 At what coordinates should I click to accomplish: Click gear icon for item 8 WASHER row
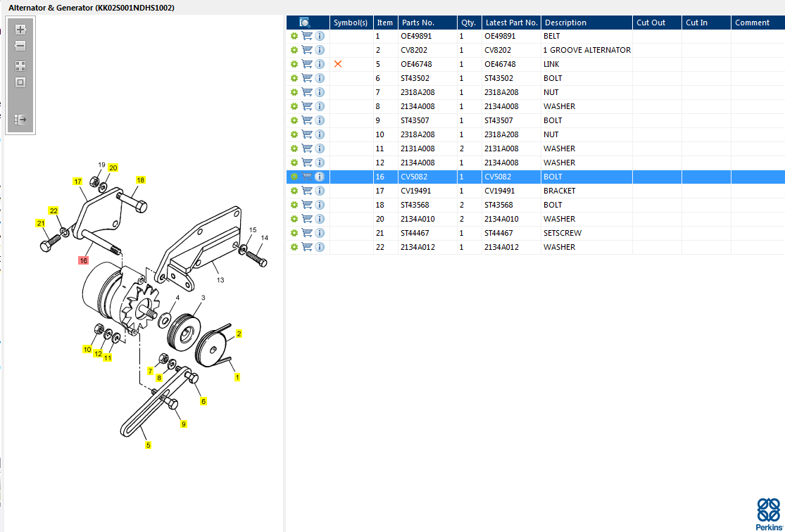(294, 106)
